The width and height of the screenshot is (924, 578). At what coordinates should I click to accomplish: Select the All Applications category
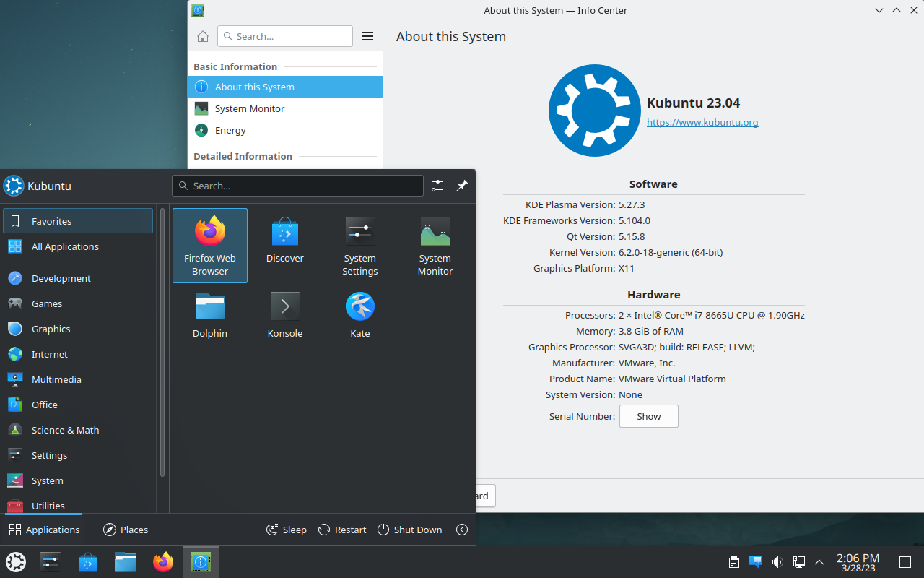[x=65, y=246]
